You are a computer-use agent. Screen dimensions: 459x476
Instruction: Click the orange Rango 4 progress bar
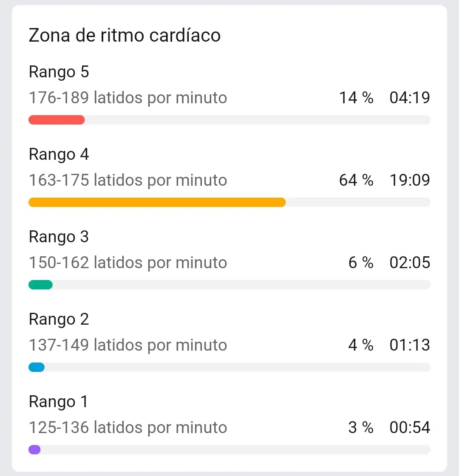pyautogui.click(x=157, y=202)
